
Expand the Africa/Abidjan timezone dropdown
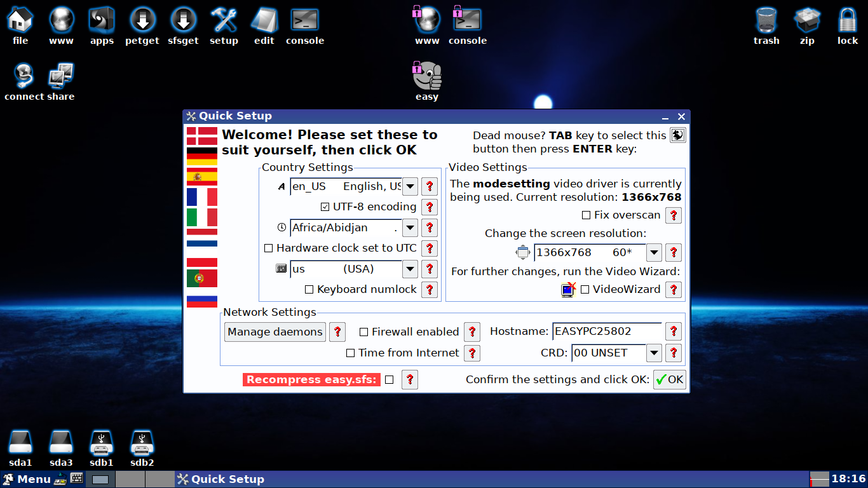410,227
